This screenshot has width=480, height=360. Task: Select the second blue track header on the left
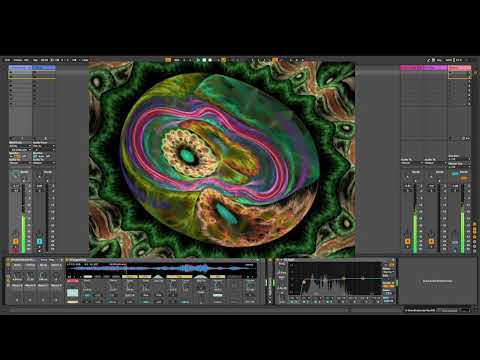coord(44,68)
